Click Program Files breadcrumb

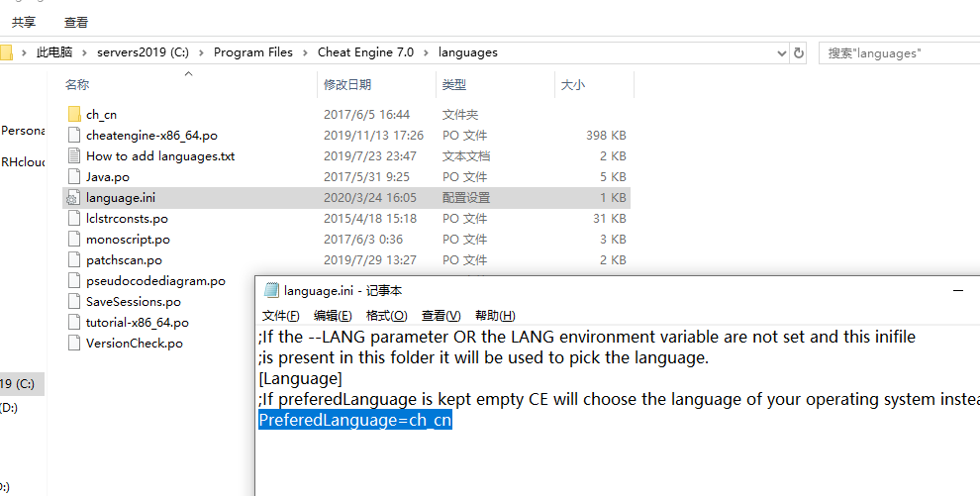click(253, 52)
